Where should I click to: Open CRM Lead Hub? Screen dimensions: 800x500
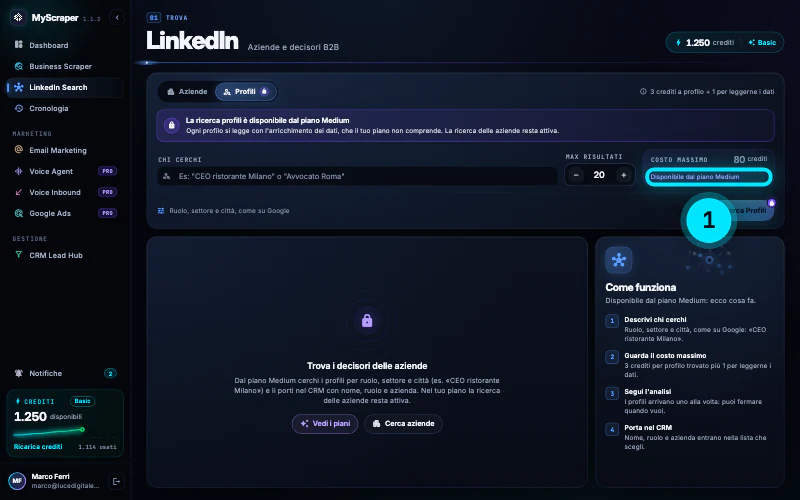pos(65,255)
